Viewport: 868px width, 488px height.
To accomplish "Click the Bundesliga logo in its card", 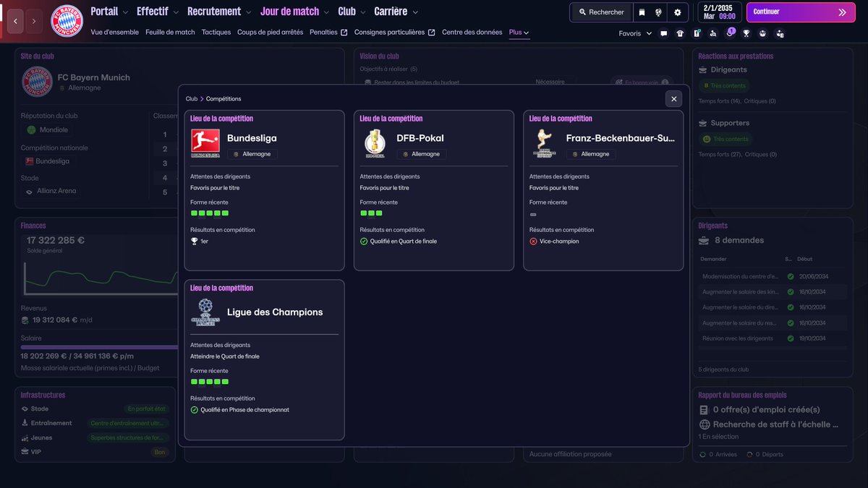I will click(x=205, y=143).
